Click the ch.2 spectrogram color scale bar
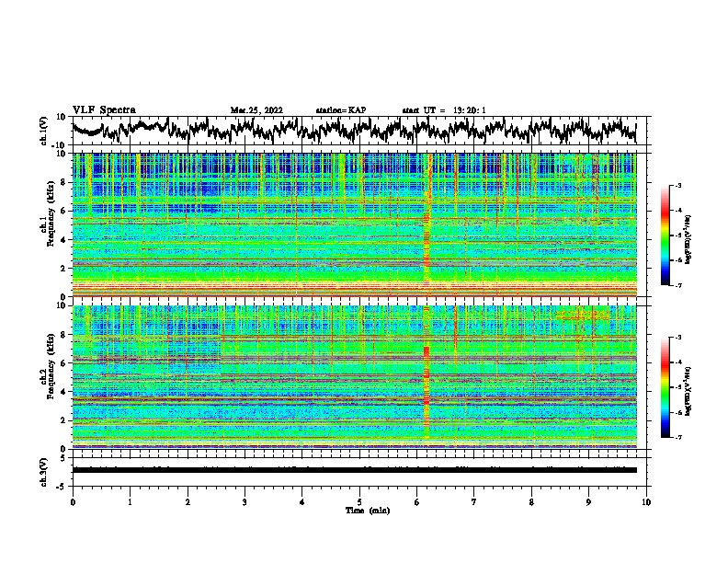Viewport: 728px width, 563px height. pos(665,387)
